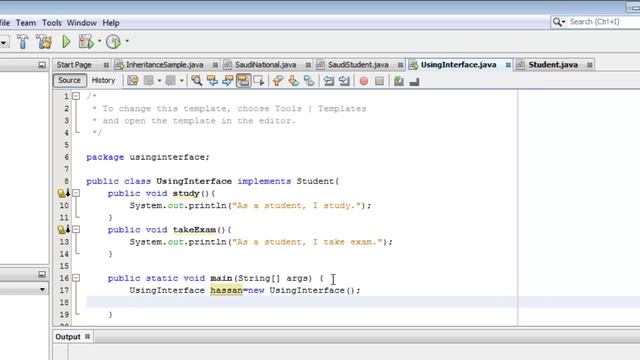Click the Uncomment icon in editor toolbar
The width and height of the screenshot is (640, 360).
414,82
